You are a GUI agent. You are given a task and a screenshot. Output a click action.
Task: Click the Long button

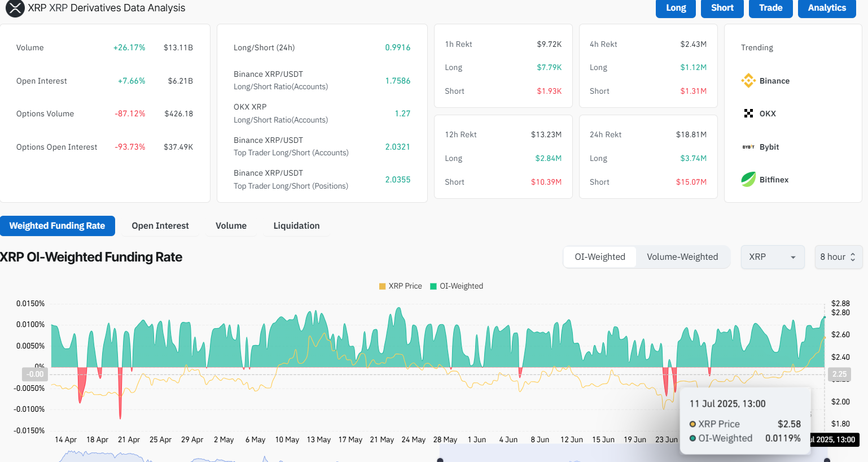676,8
